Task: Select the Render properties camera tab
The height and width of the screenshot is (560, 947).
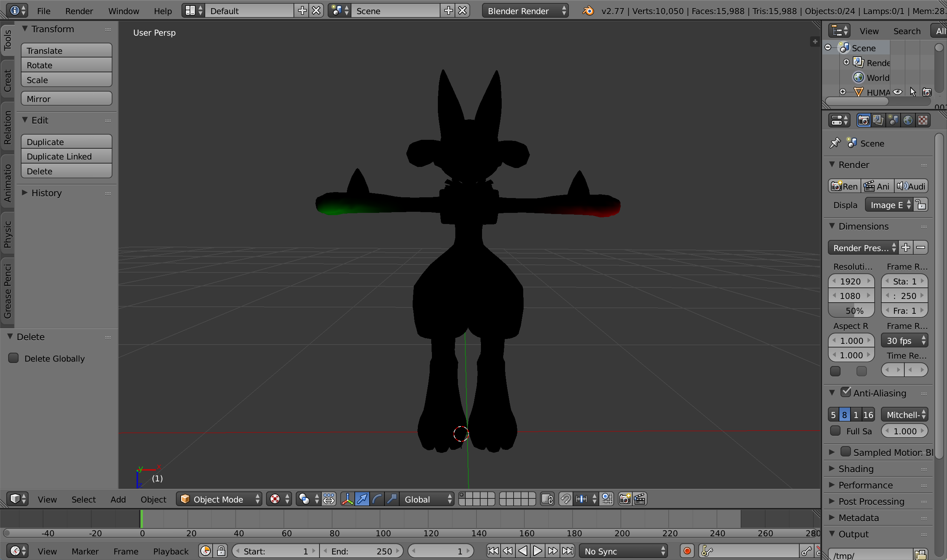Action: 864,120
